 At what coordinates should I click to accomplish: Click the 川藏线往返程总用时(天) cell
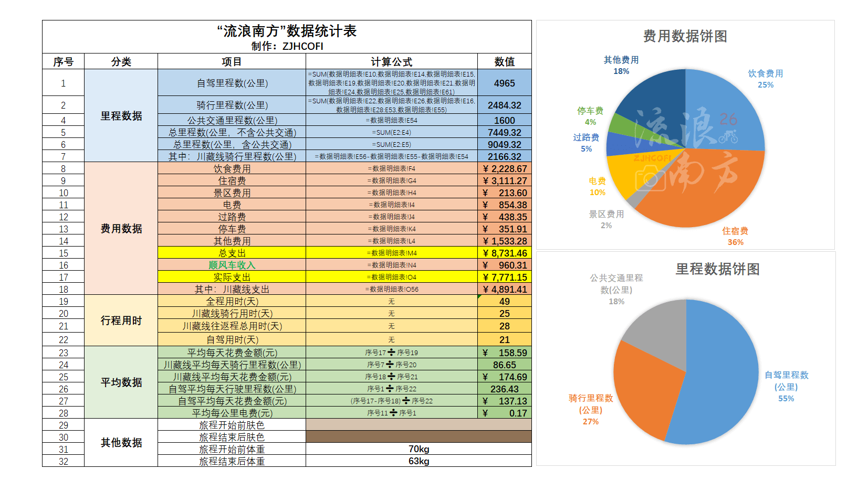232,326
